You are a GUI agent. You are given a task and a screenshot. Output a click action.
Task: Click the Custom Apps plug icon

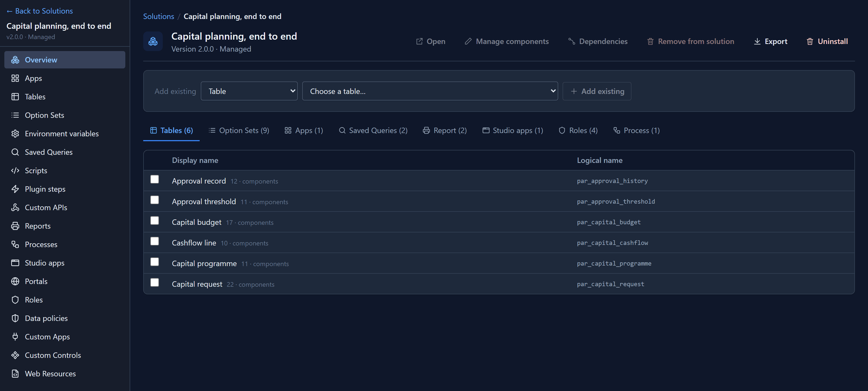15,337
